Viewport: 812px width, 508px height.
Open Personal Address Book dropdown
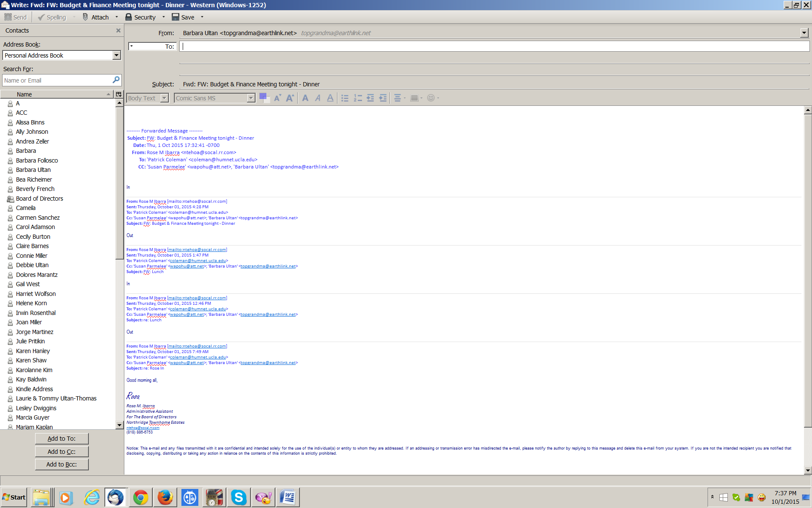(116, 55)
